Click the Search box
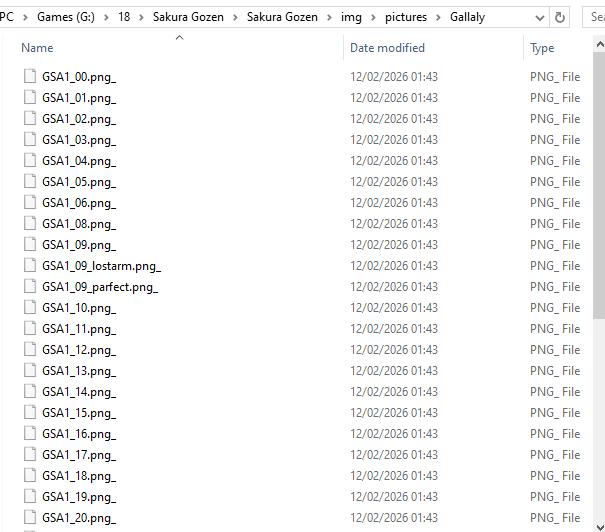Viewport: 605px width, 532px height. [x=594, y=17]
